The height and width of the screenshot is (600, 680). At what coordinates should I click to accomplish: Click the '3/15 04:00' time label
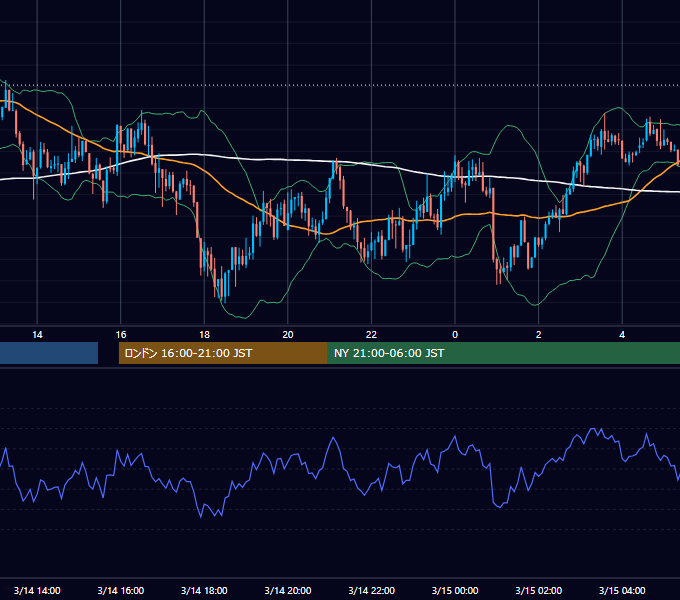click(x=622, y=590)
